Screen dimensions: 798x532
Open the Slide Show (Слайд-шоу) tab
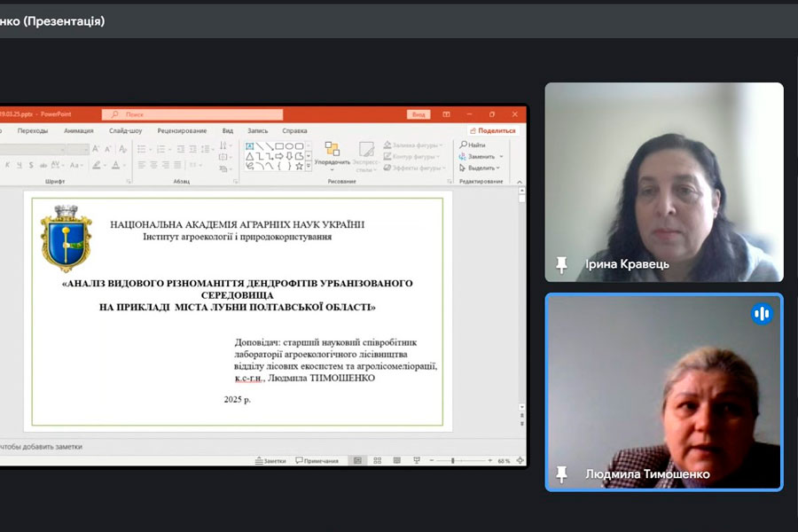click(125, 131)
